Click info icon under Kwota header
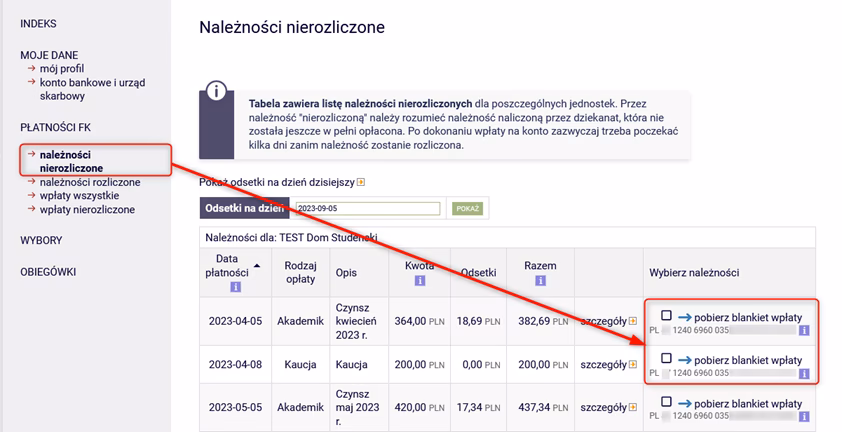This screenshot has height=432, width=842. pyautogui.click(x=420, y=280)
